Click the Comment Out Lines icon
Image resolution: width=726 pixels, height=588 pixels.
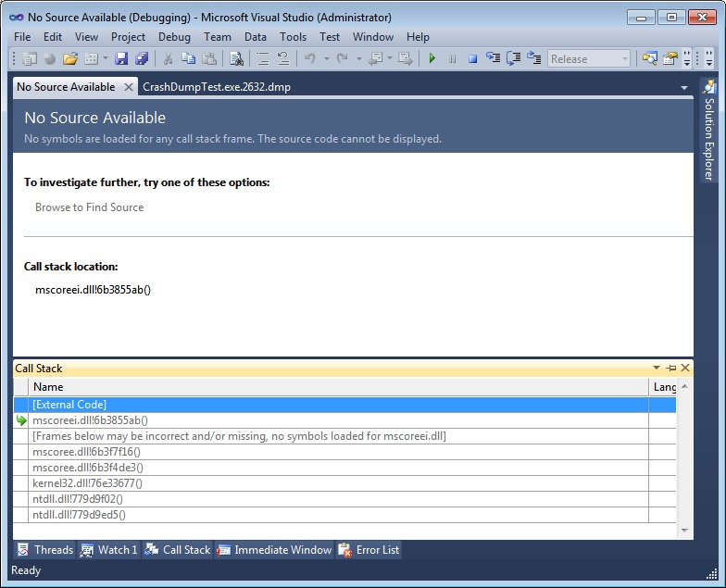click(x=263, y=59)
